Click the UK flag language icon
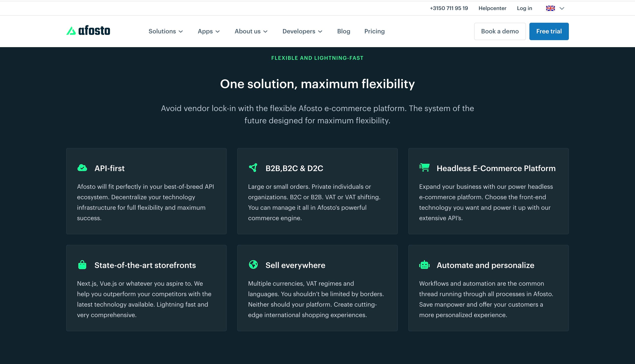The image size is (635, 364). point(550,8)
